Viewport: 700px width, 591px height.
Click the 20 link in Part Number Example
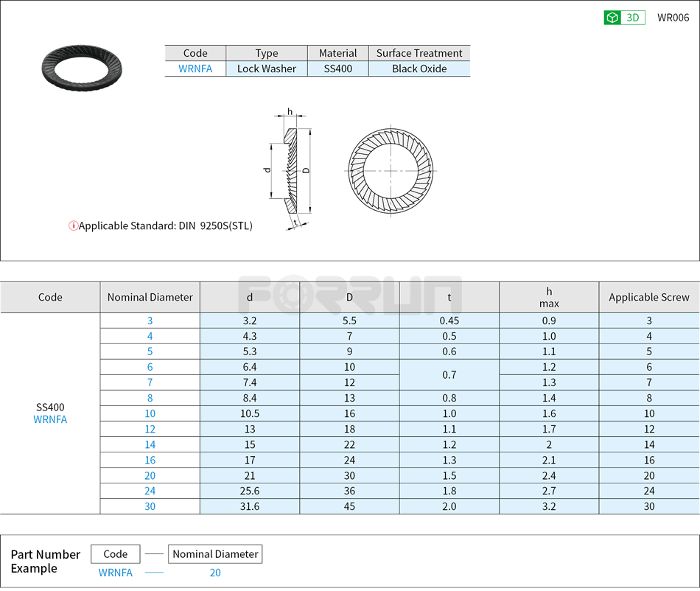pyautogui.click(x=215, y=573)
